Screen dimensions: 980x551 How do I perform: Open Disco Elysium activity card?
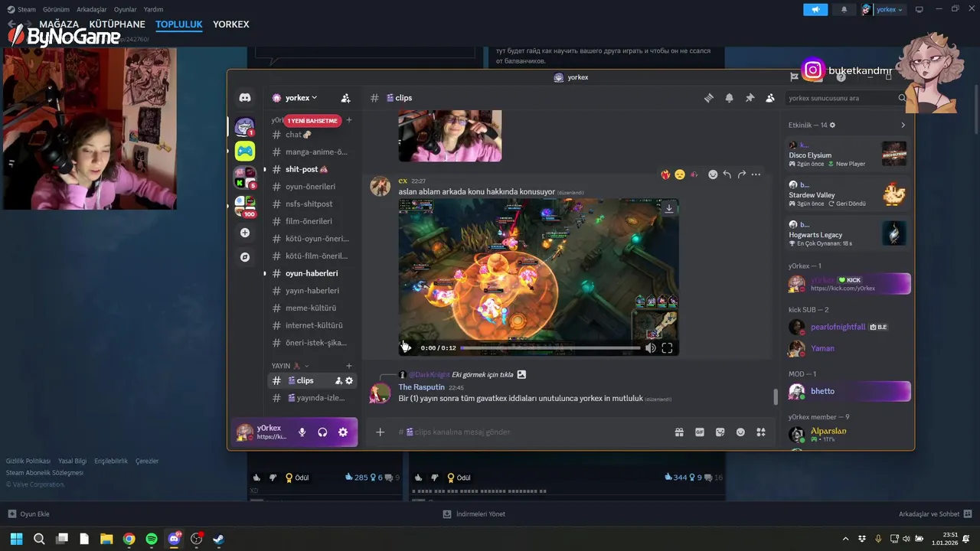pos(848,154)
